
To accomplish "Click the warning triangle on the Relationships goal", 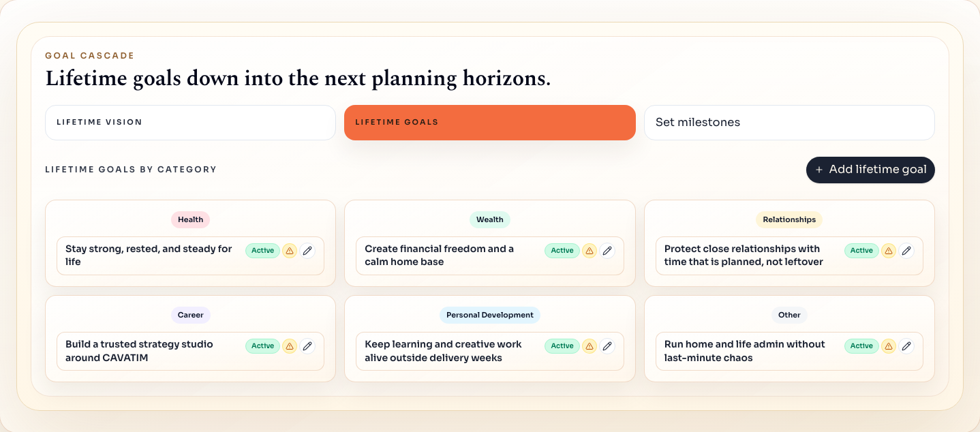I will (x=889, y=251).
